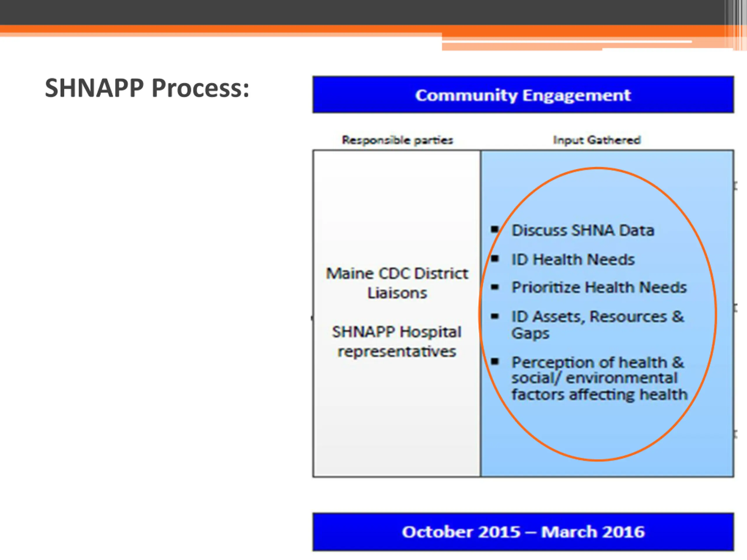Click ID Assets, Resources & Gaps item

[x=598, y=325]
